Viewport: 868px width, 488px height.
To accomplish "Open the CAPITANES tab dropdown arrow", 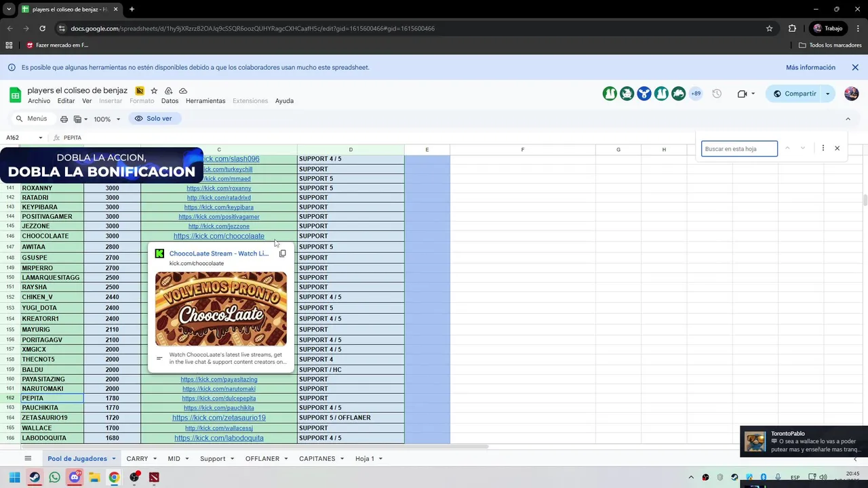I will click(342, 459).
